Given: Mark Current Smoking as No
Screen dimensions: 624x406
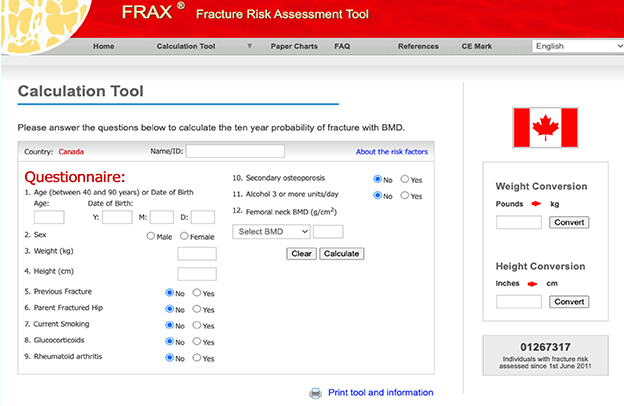Looking at the screenshot, I should 170,325.
